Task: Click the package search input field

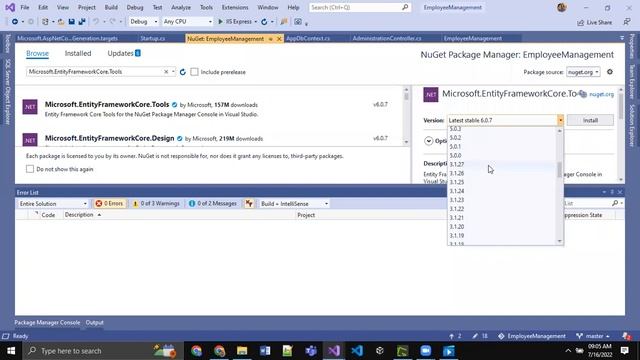Action: tap(95, 72)
